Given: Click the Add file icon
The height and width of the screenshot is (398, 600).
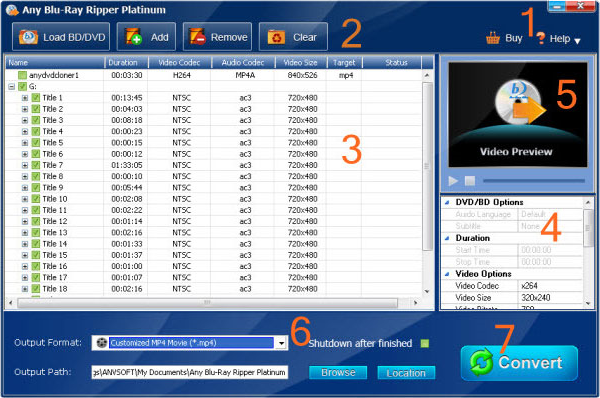Looking at the screenshot, I should pos(134,37).
